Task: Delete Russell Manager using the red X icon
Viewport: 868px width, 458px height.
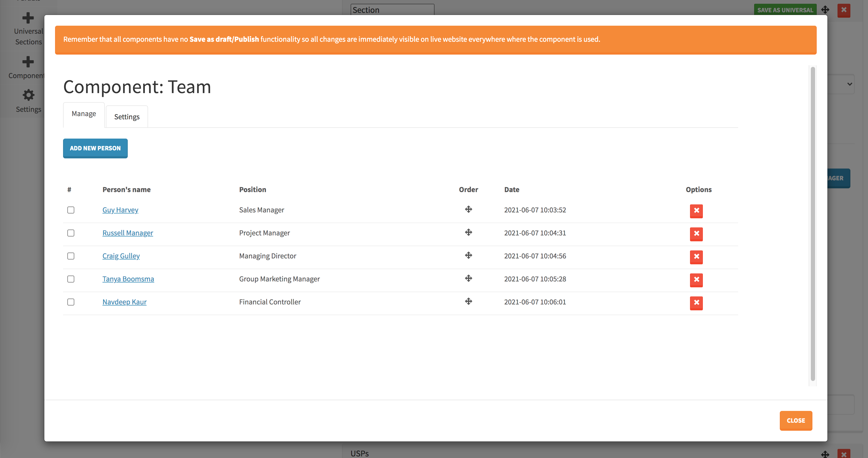Action: click(696, 234)
